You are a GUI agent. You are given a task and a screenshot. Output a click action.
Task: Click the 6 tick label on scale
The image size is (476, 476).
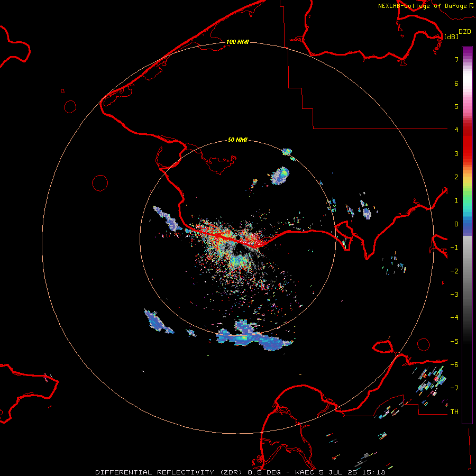(x=456, y=83)
